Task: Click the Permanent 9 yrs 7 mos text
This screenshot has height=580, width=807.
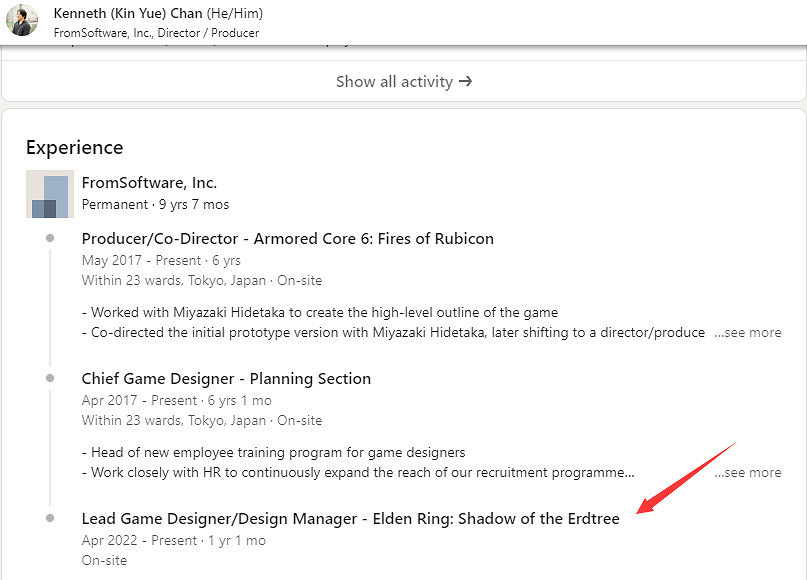Action: pos(155,204)
